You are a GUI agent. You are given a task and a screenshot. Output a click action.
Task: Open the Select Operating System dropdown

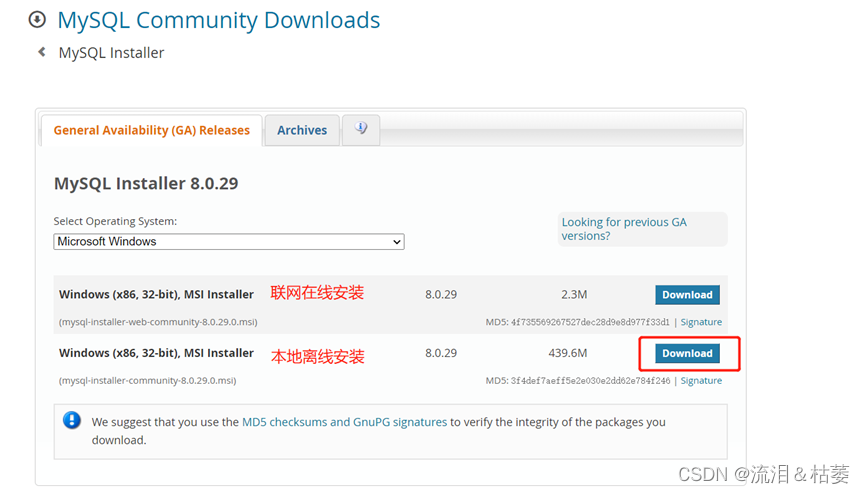click(x=229, y=242)
